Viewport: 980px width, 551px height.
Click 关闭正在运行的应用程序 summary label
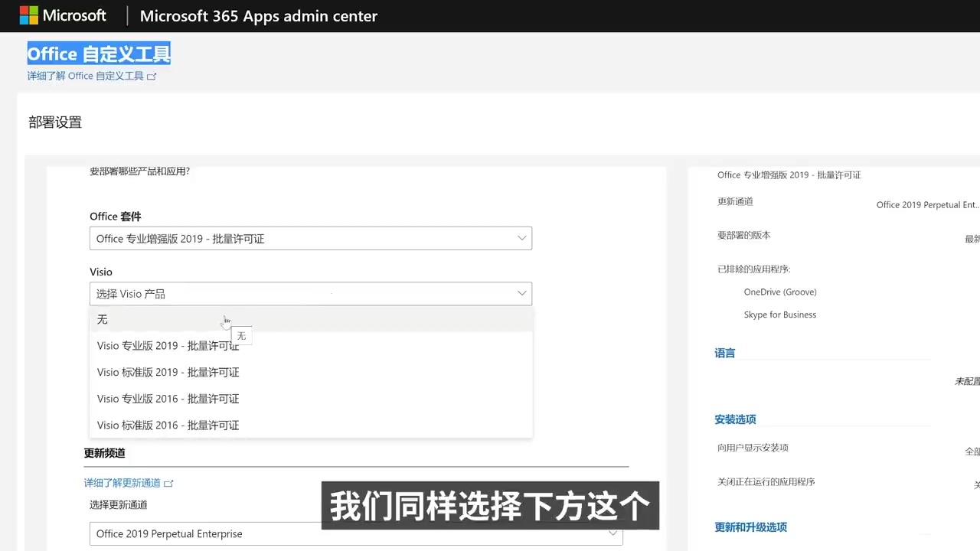(766, 482)
